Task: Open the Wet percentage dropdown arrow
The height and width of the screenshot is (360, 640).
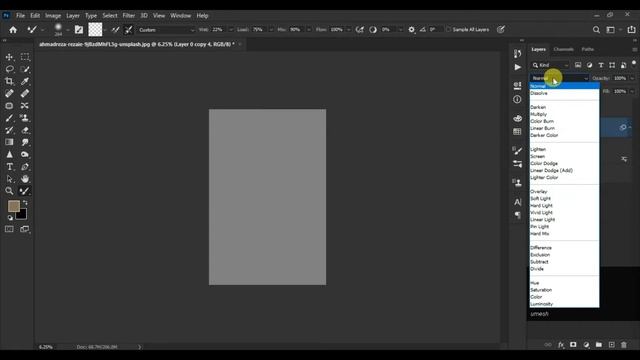Action: pyautogui.click(x=231, y=30)
